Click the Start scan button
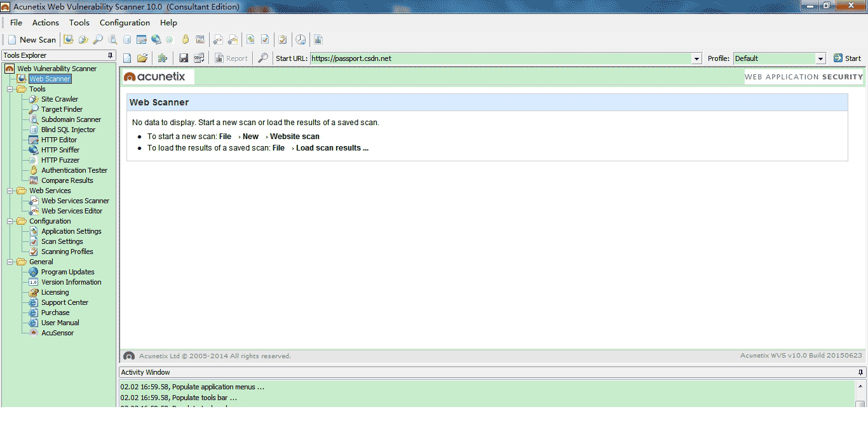868x423 pixels. coord(848,58)
